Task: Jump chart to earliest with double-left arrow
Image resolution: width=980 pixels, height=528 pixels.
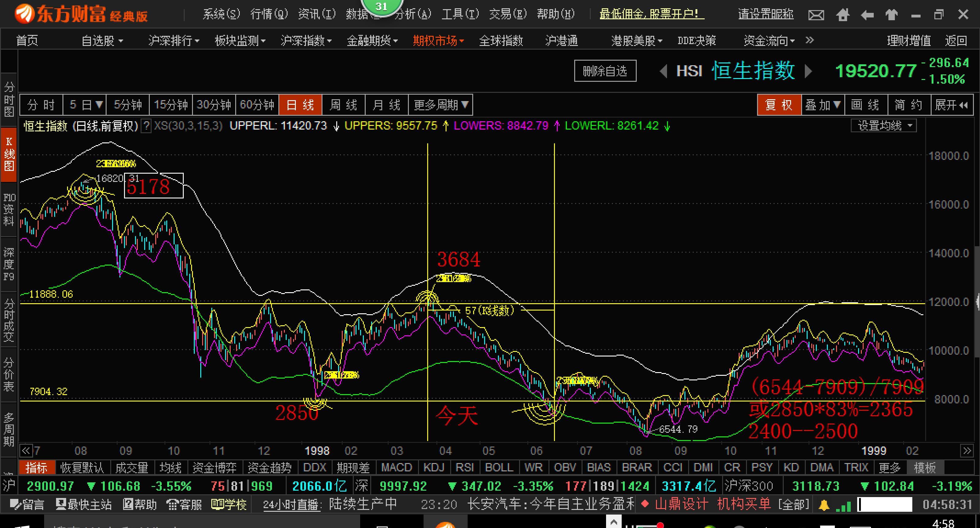Action: click(26, 451)
